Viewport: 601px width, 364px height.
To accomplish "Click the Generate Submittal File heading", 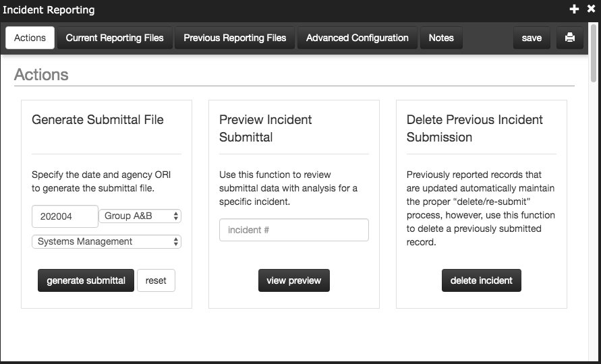I will pos(98,120).
